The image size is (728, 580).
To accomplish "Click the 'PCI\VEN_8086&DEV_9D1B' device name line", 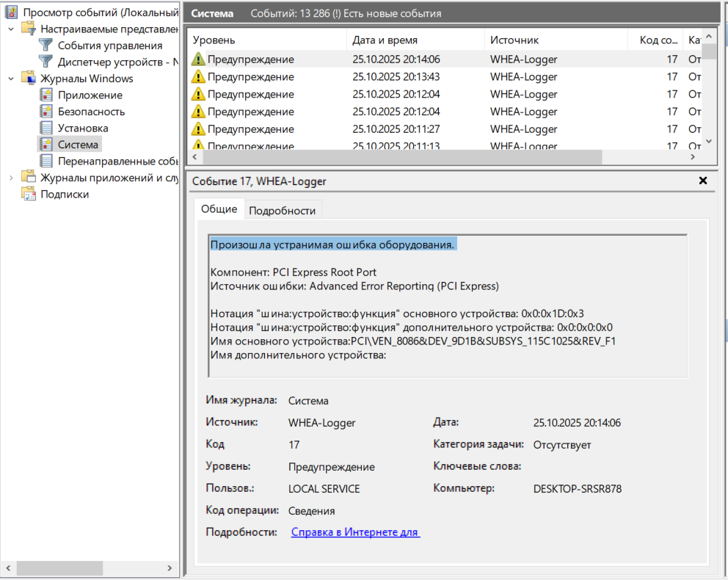I will [413, 341].
